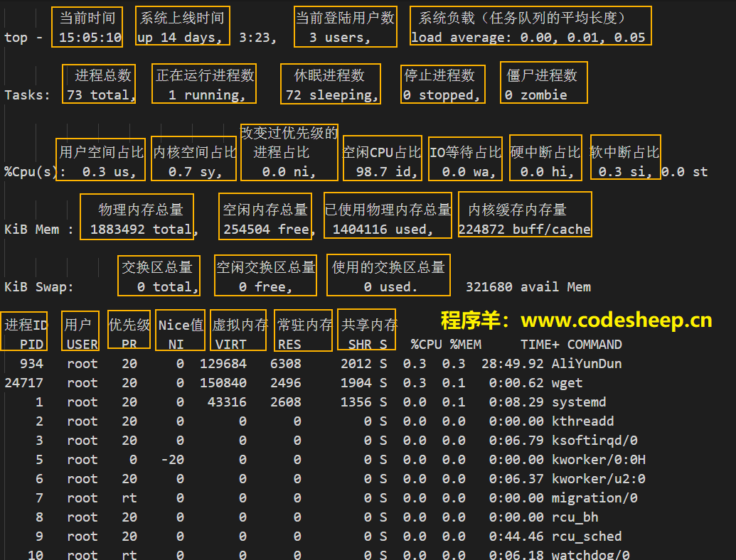Select the "321680 avail Mem" text
Image resolution: width=736 pixels, height=560 pixels.
pyautogui.click(x=528, y=287)
